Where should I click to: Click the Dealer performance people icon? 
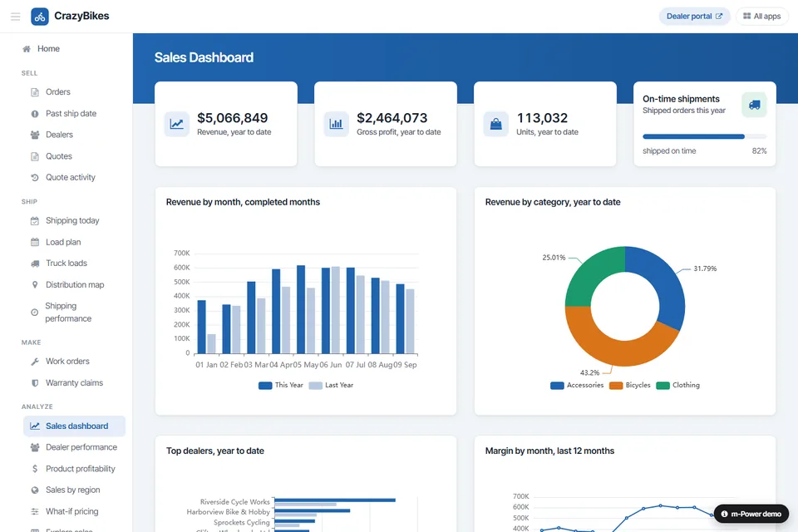tap(35, 447)
